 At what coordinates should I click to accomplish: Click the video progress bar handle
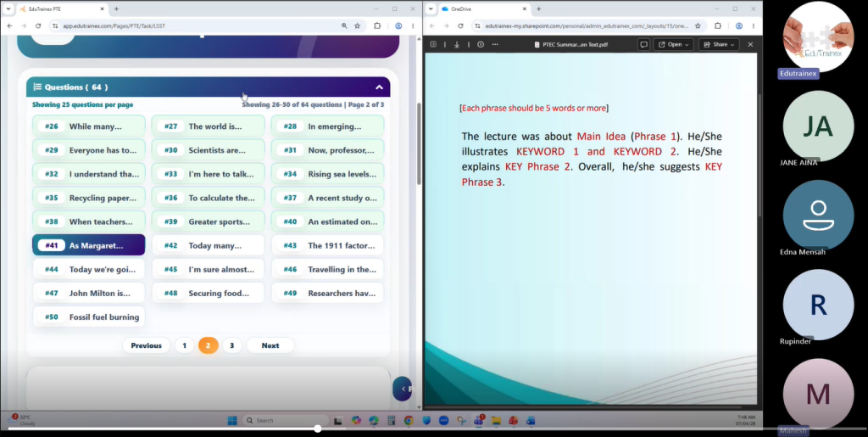(x=317, y=429)
